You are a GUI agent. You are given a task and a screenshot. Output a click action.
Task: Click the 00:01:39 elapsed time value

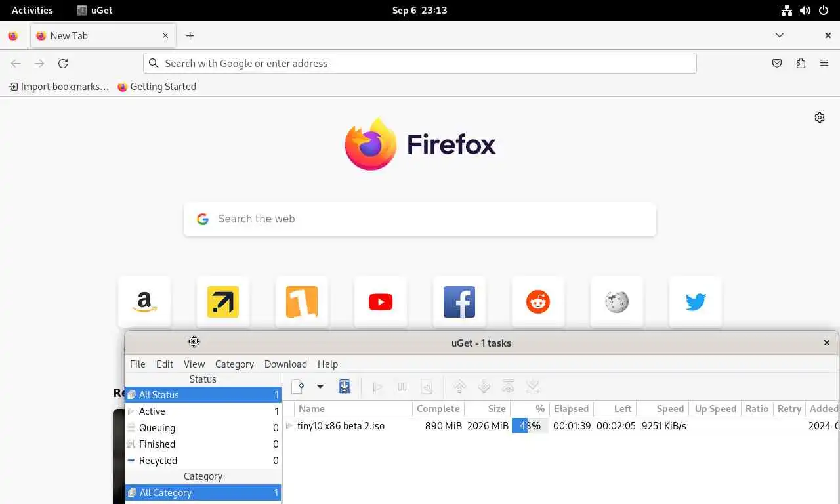pyautogui.click(x=572, y=426)
